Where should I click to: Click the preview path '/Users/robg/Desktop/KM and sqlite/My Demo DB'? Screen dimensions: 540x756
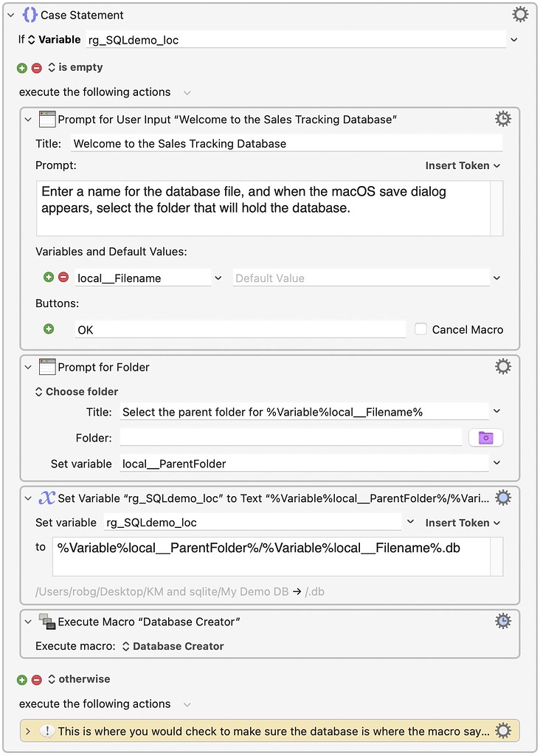(162, 591)
